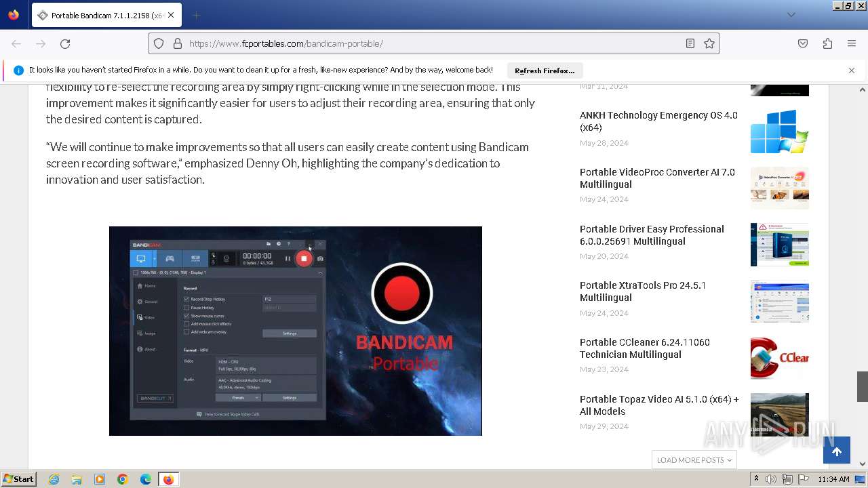The image size is (868, 488).
Task: Open the Firefox application menu
Action: point(852,43)
